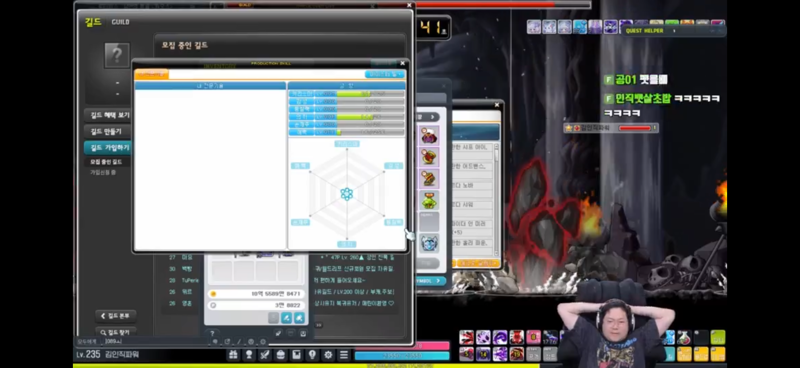Image resolution: width=800 pixels, height=368 pixels.
Task: Click the gold meso coin icon in inventory
Action: pos(213,294)
